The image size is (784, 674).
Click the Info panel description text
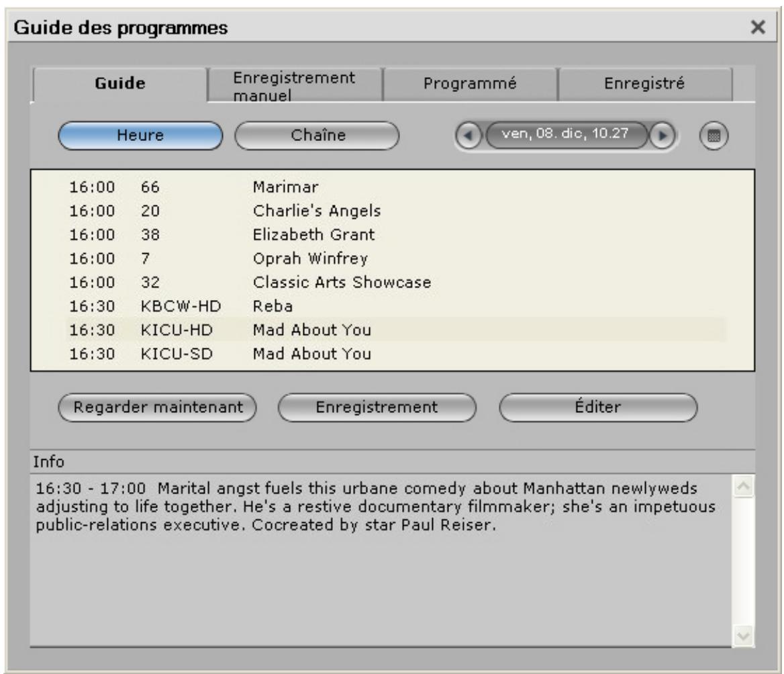pyautogui.click(x=375, y=506)
